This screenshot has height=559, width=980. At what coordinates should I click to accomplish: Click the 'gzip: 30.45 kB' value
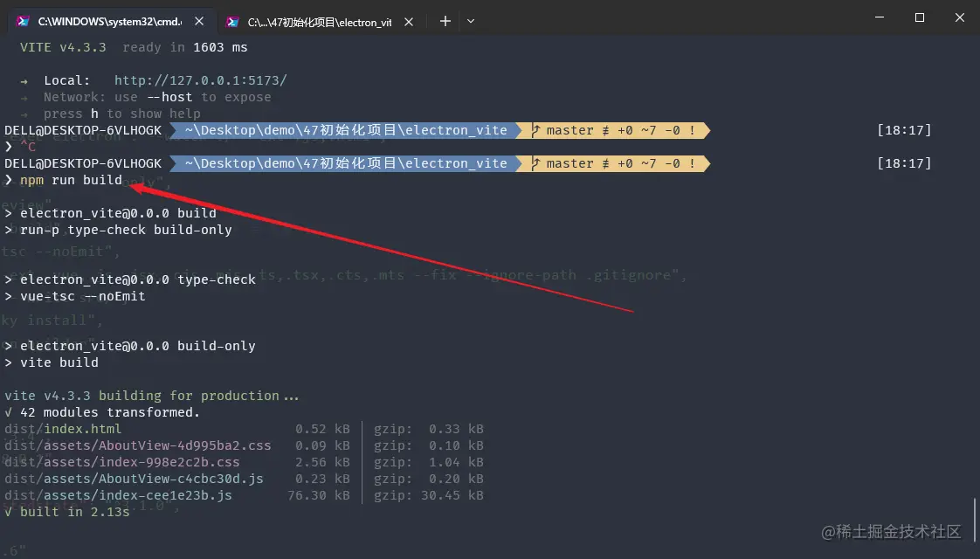point(429,495)
